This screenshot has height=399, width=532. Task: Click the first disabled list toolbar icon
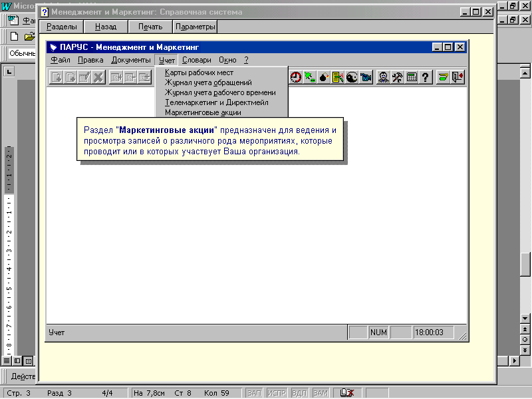[x=116, y=77]
